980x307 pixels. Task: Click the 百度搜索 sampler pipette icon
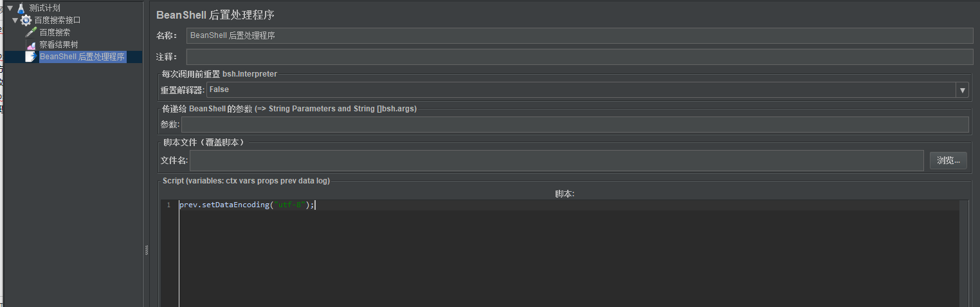point(31,32)
